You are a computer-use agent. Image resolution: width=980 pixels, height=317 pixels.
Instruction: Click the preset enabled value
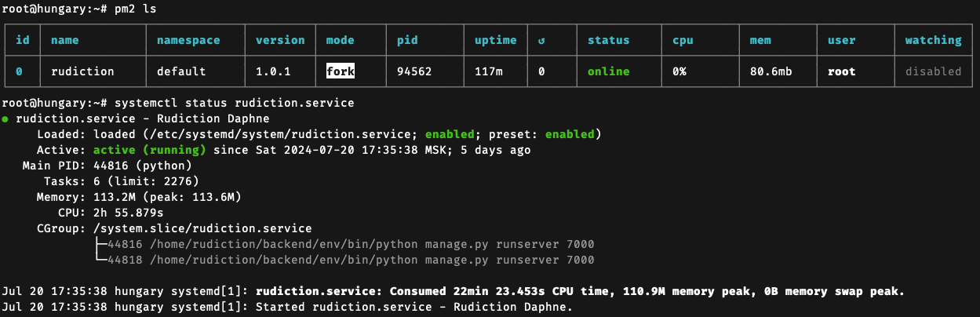click(570, 134)
